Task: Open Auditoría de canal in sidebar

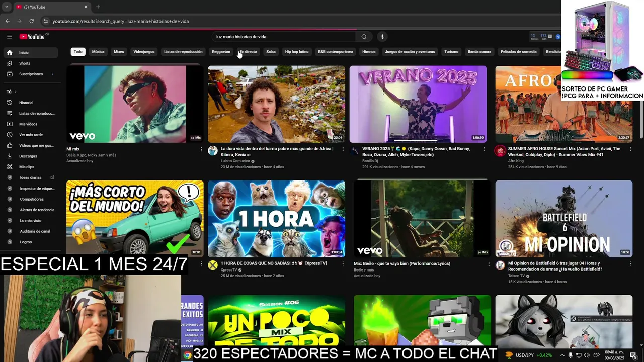Action: click(x=31, y=231)
